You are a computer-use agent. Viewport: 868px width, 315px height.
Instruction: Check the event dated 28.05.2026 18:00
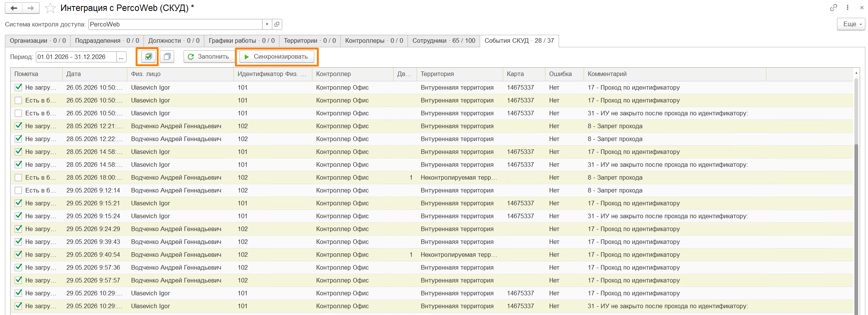point(18,177)
